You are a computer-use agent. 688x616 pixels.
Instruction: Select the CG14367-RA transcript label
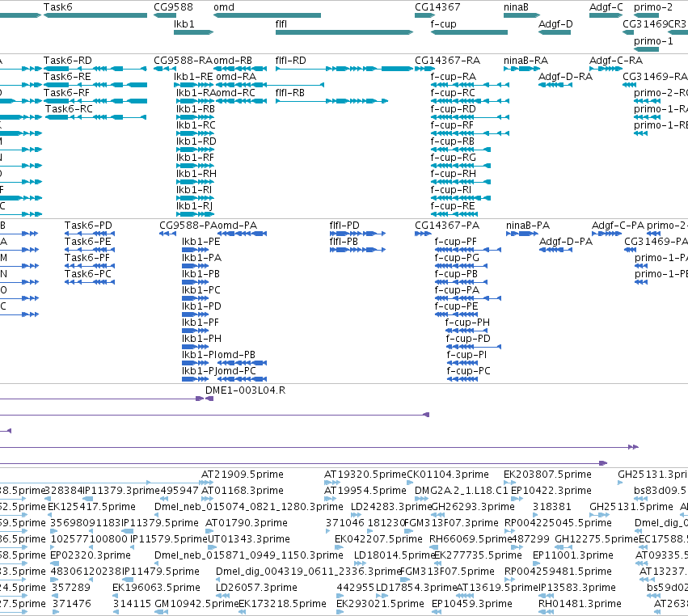(x=448, y=61)
